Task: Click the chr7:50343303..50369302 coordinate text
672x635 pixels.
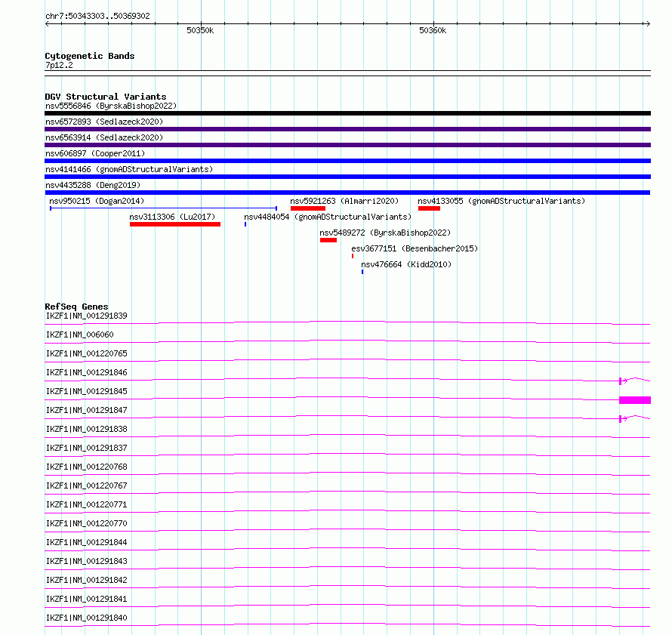Action: 97,16
